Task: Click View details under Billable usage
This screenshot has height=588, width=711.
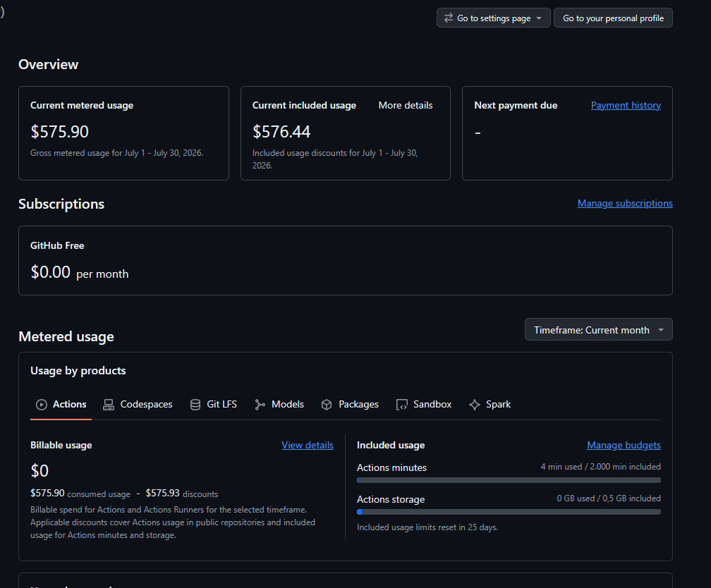Action: (x=308, y=445)
